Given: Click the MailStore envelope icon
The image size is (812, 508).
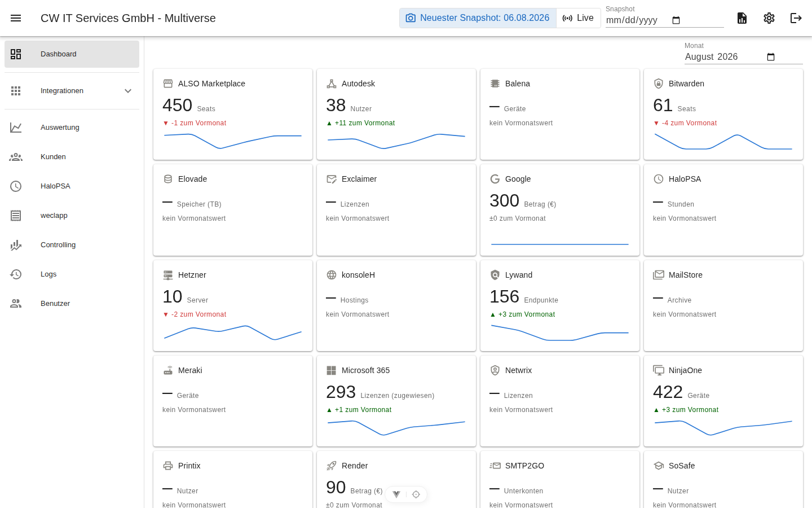Looking at the screenshot, I should click(x=659, y=275).
